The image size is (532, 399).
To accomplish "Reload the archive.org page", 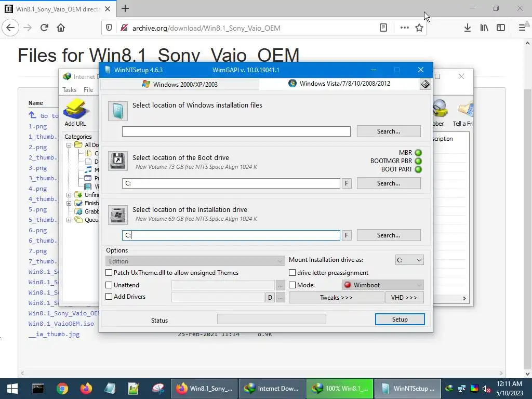I will [x=44, y=28].
